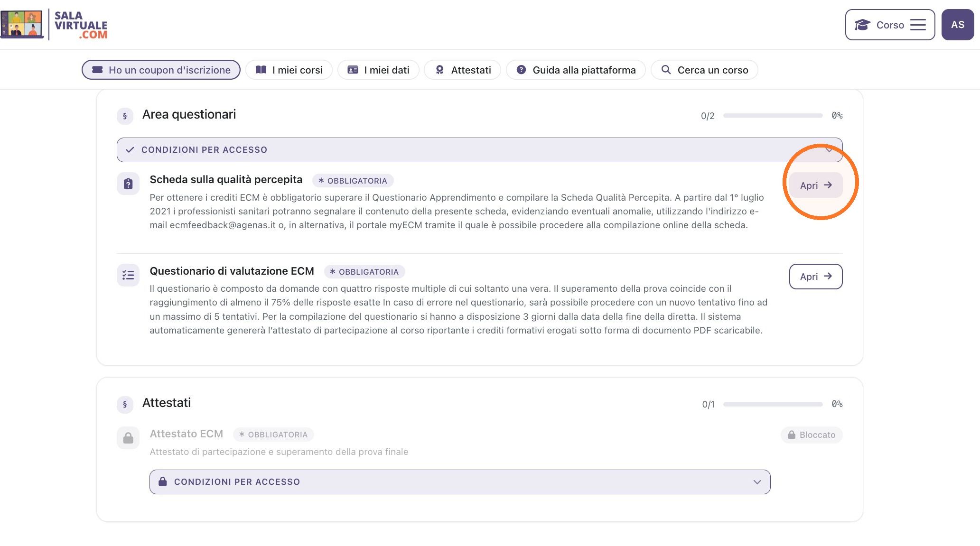Click Ho un coupon d'iscrizione tab
Screen dimensions: 980x546
tap(161, 70)
